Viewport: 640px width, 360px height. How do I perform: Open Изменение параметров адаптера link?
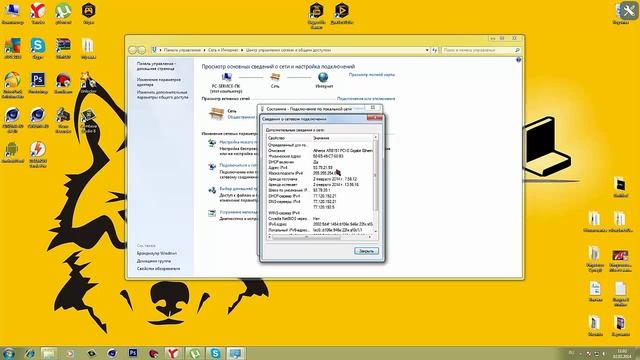click(x=159, y=82)
